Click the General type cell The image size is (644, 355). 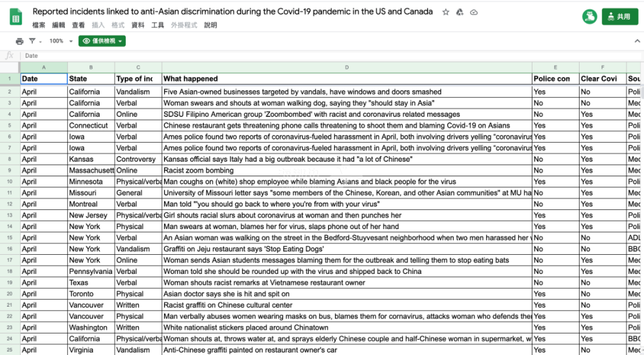pos(138,193)
